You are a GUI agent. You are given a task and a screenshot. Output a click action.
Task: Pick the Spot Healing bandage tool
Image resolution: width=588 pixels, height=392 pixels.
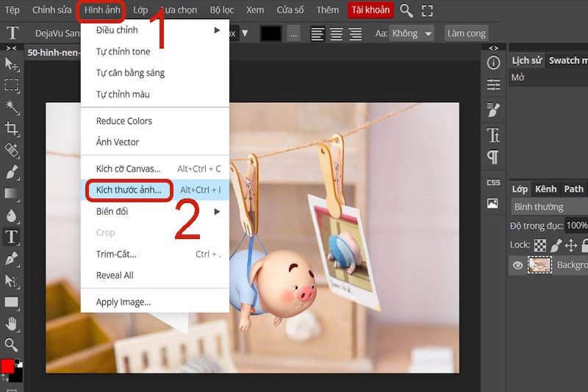(11, 151)
